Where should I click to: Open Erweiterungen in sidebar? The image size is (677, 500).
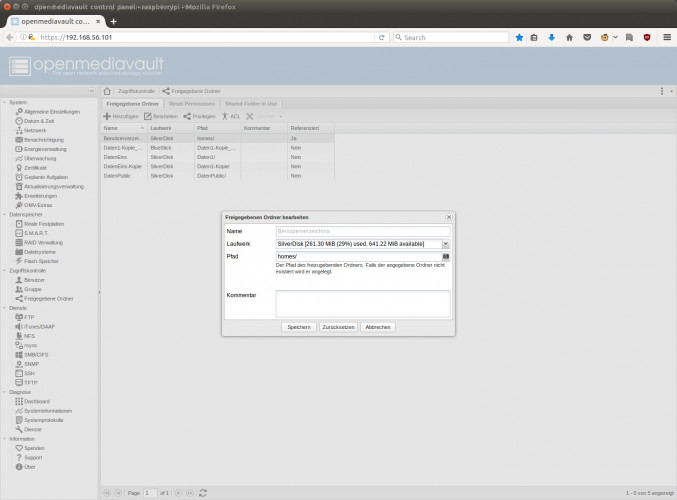36,196
